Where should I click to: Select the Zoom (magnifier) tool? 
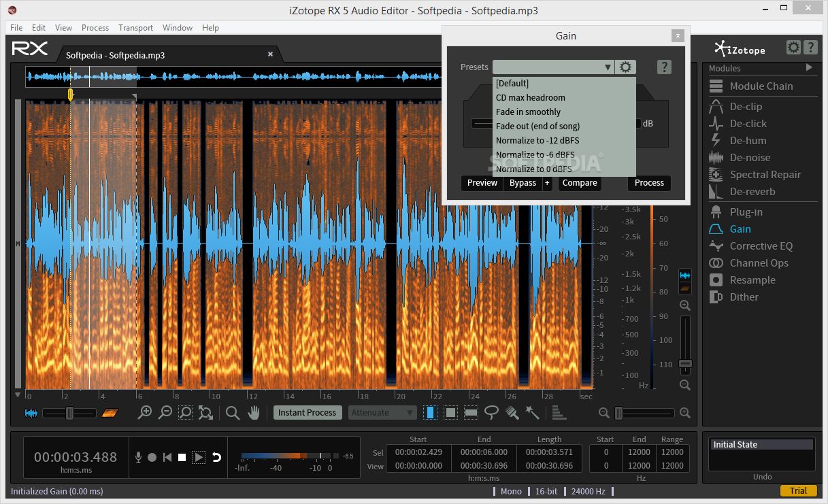pyautogui.click(x=233, y=412)
